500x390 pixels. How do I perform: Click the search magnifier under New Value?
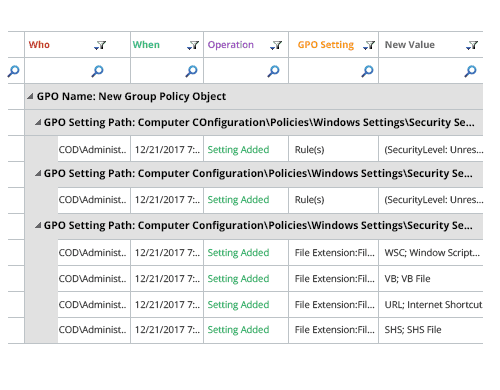point(470,71)
